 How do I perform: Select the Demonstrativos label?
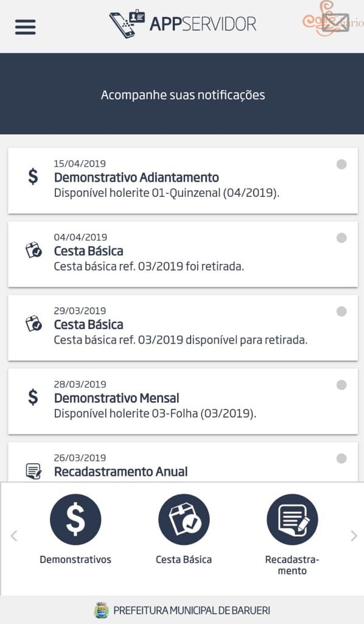point(75,559)
